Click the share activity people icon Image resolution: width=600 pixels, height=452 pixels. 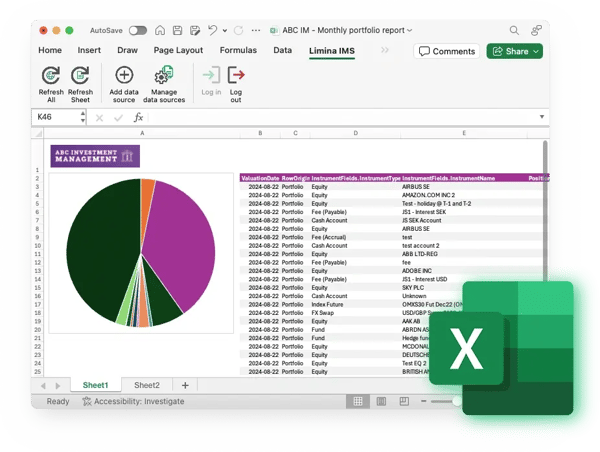[536, 30]
